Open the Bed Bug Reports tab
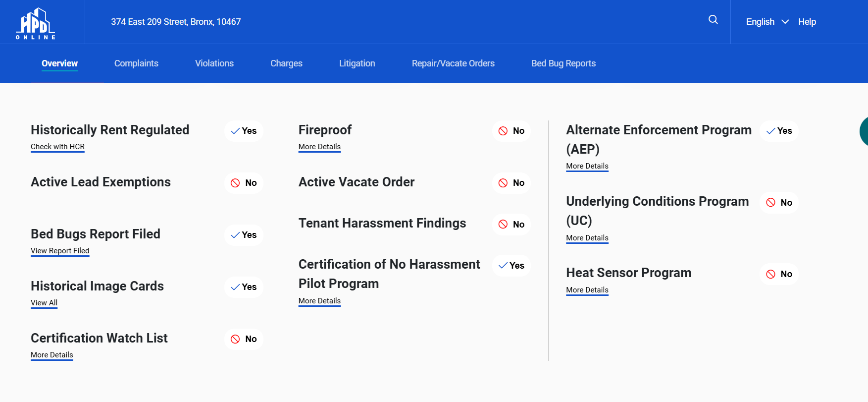Image resolution: width=868 pixels, height=402 pixels. (x=563, y=63)
